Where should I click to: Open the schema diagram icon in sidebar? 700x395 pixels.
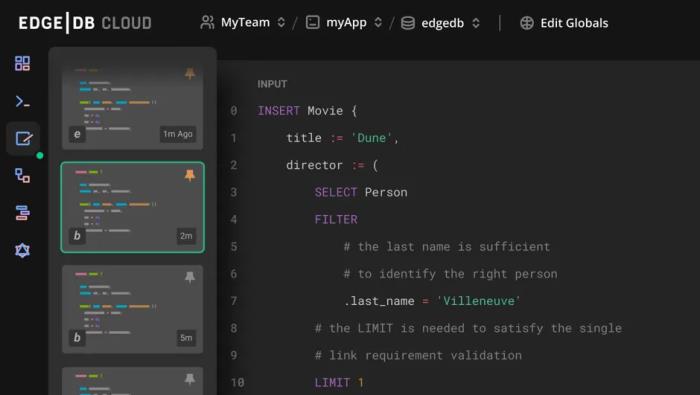point(22,175)
